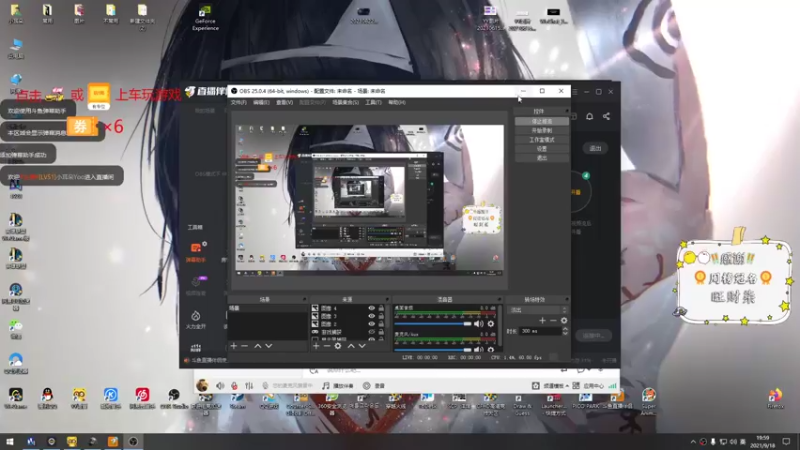800x450 pixels.
Task: Open transition properties gear icon
Action: click(564, 320)
